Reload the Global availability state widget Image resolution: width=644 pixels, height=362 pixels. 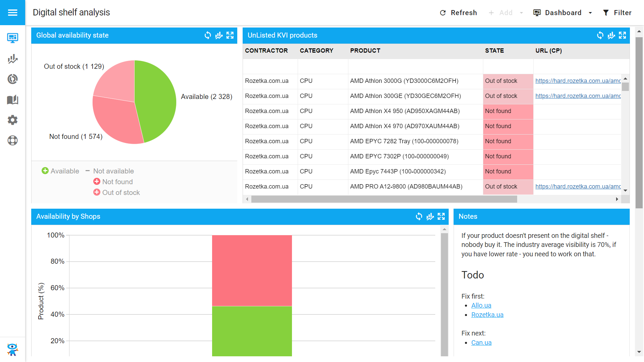coord(208,35)
